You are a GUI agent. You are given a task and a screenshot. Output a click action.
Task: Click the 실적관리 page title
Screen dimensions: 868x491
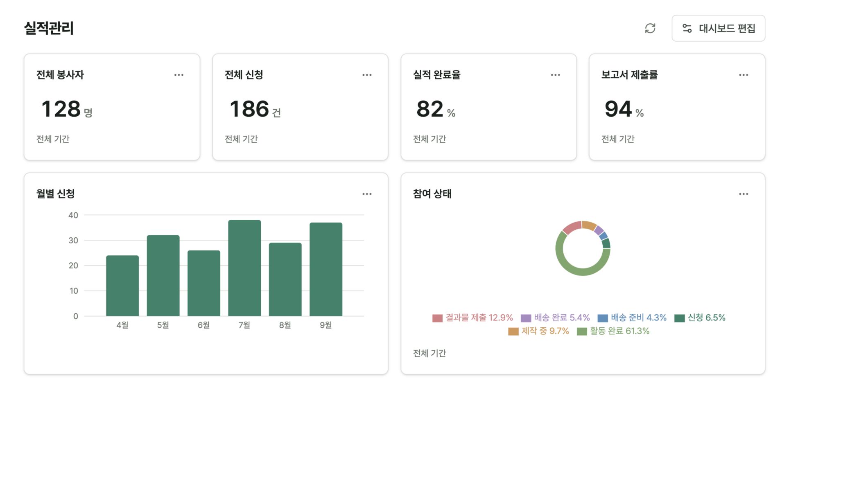click(49, 28)
